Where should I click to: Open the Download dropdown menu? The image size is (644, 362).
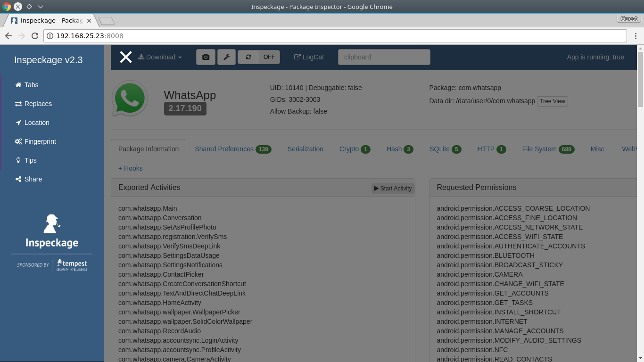[160, 57]
